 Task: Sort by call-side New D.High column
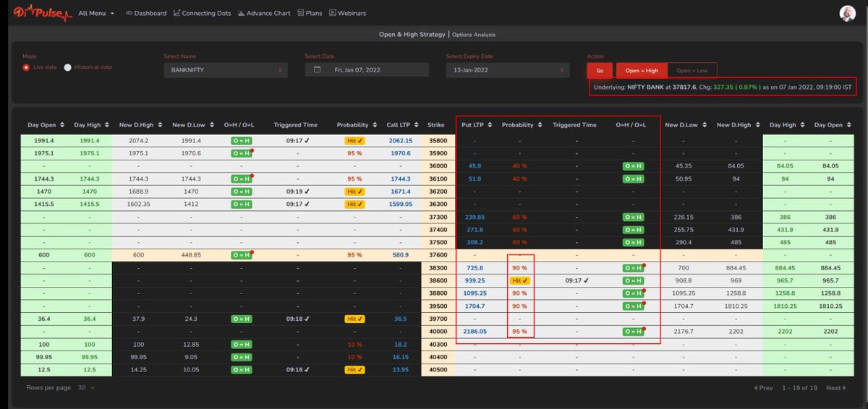pyautogui.click(x=141, y=125)
